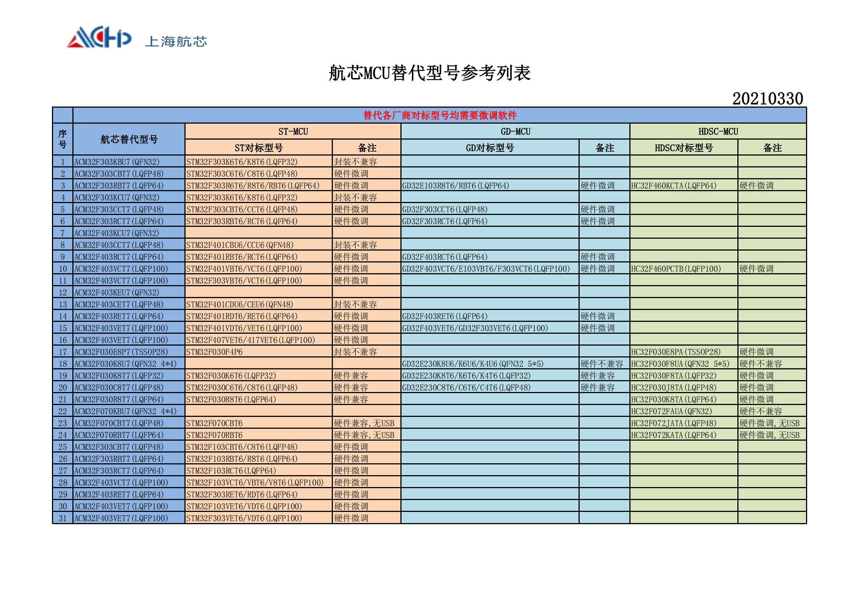Click row number 31 cell
The image size is (868, 614).
pos(63,518)
